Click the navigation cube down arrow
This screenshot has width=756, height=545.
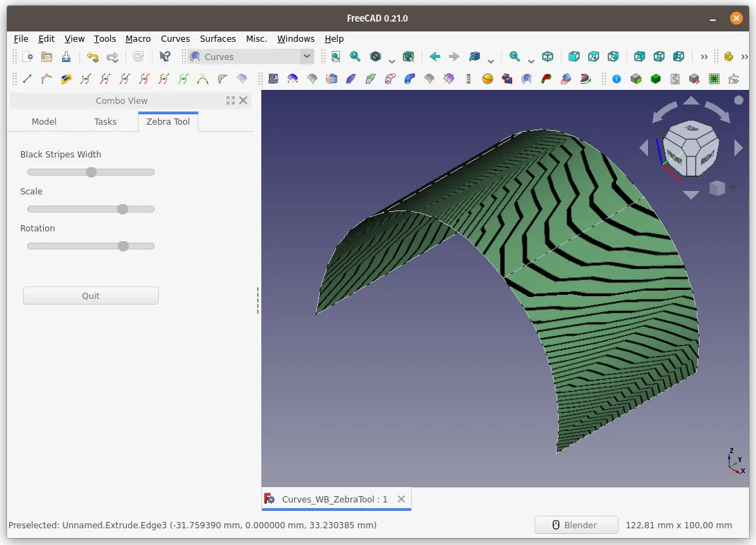(691, 195)
